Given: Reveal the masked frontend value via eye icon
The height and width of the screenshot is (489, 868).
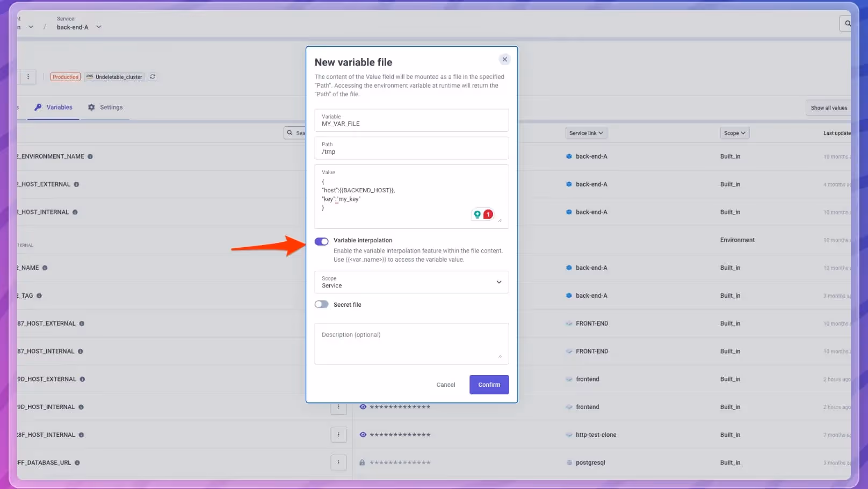Looking at the screenshot, I should point(363,407).
